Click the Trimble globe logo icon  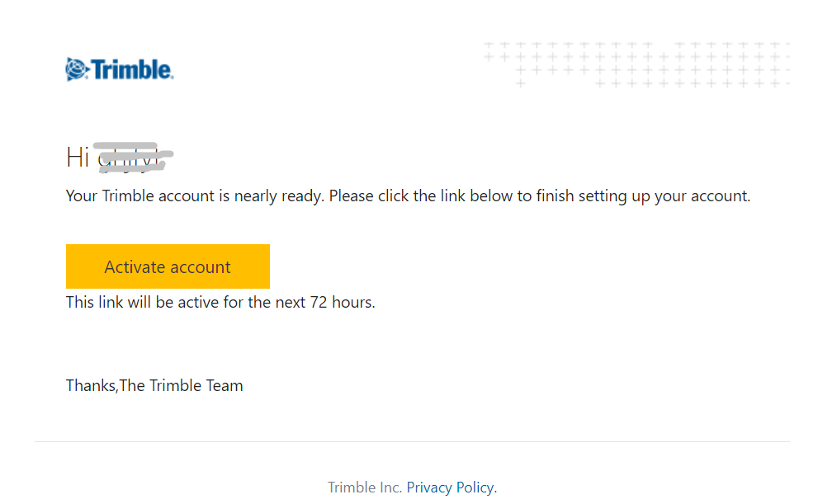(77, 69)
